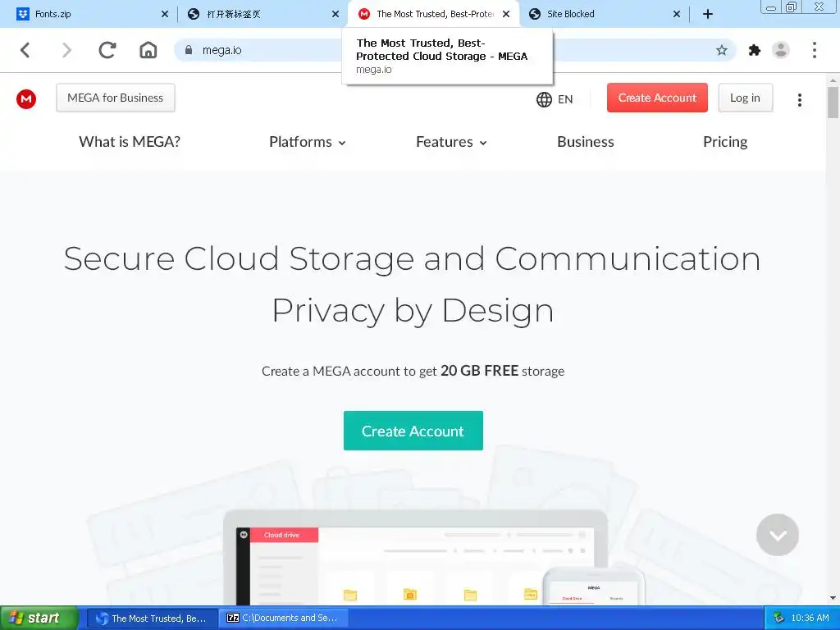The width and height of the screenshot is (840, 630).
Task: Click the Cloud drive laptop preview image
Action: (x=416, y=558)
